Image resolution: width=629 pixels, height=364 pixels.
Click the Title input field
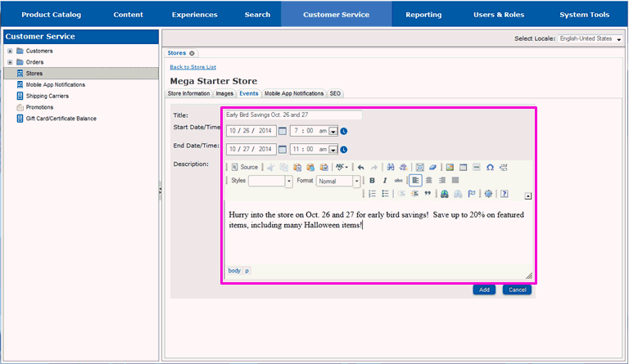293,115
